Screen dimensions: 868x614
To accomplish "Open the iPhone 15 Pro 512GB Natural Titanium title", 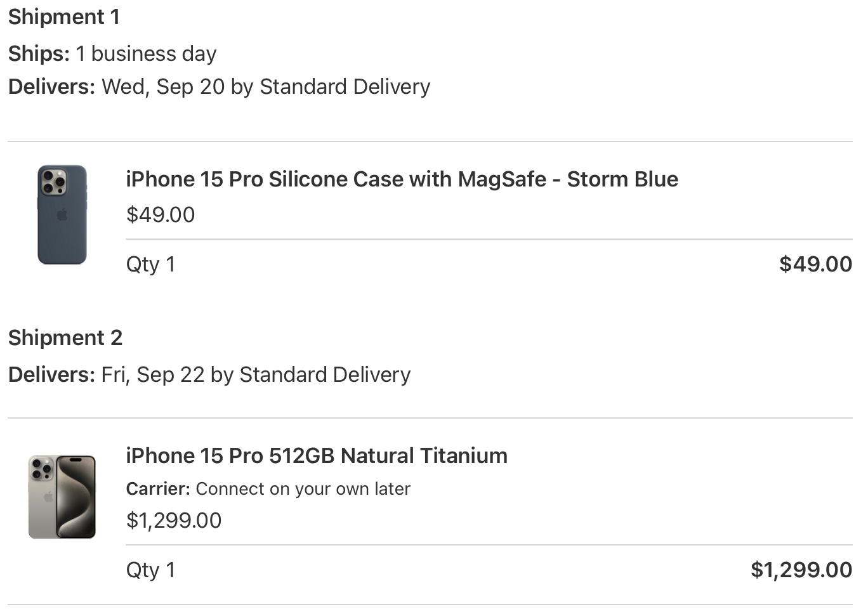I will click(x=316, y=456).
